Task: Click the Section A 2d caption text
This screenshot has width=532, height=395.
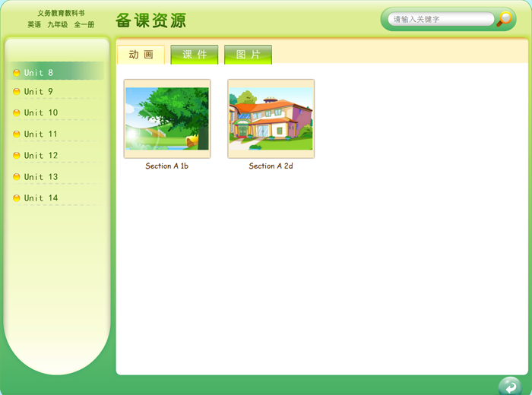Action: 271,166
